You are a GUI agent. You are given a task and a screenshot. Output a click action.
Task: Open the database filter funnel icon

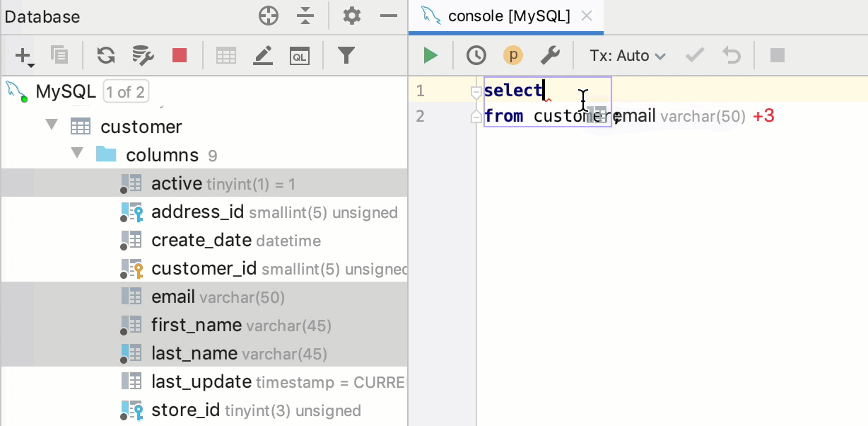point(346,55)
